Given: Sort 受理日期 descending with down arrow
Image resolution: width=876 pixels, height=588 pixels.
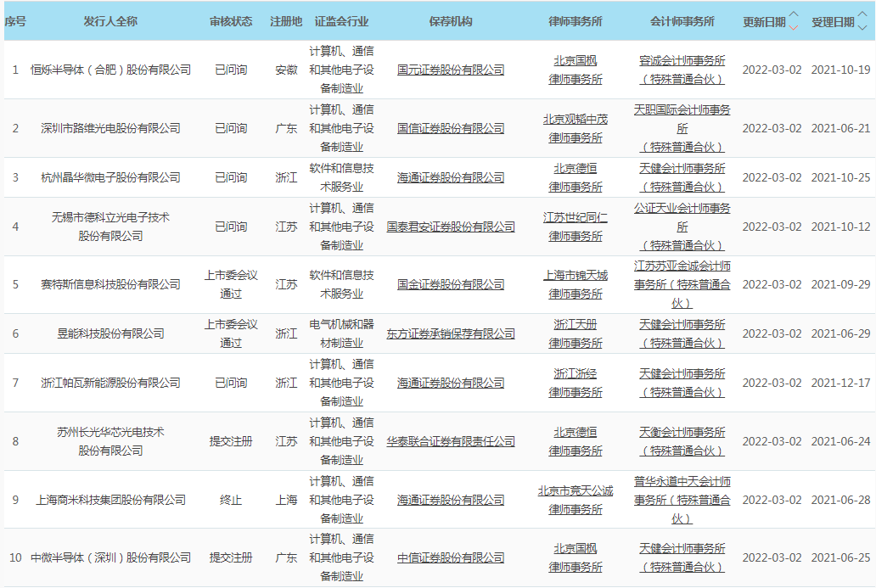Looking at the screenshot, I should [863, 27].
